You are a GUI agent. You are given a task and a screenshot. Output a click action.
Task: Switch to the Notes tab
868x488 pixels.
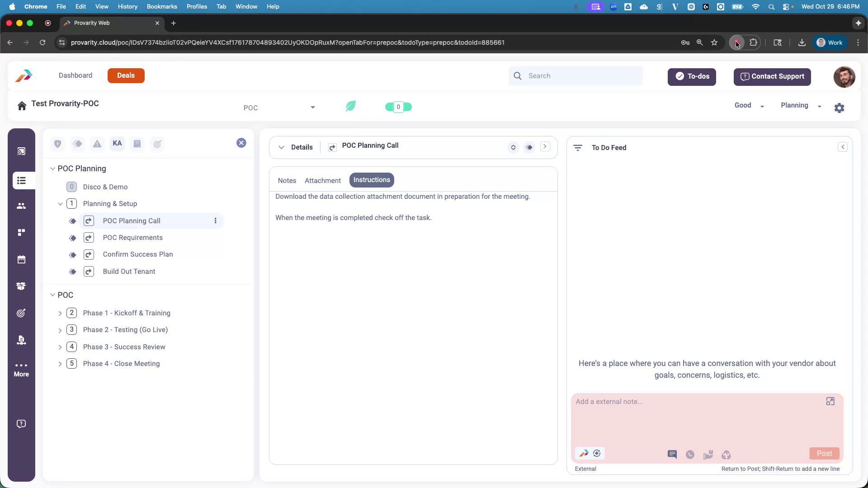click(x=287, y=180)
